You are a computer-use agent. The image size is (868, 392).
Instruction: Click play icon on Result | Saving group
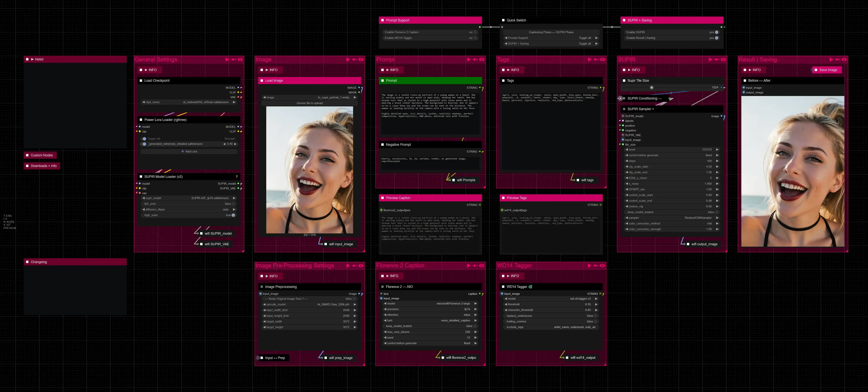coord(831,60)
